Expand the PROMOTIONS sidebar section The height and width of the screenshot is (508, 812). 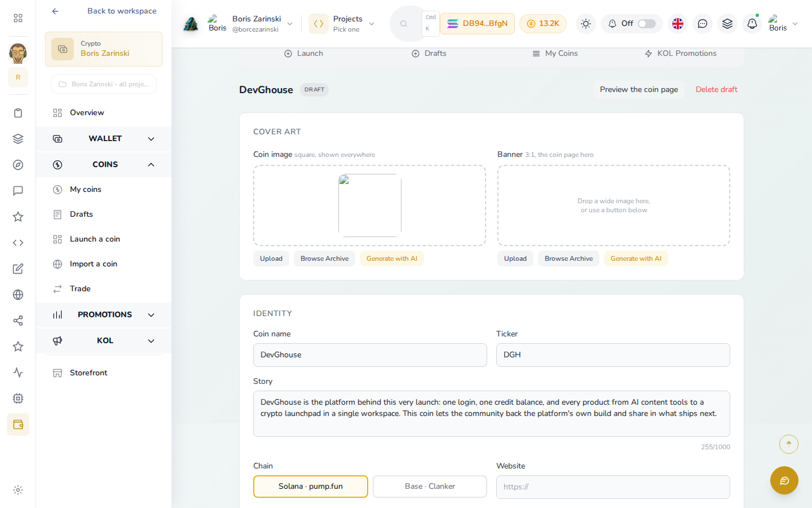(x=104, y=315)
